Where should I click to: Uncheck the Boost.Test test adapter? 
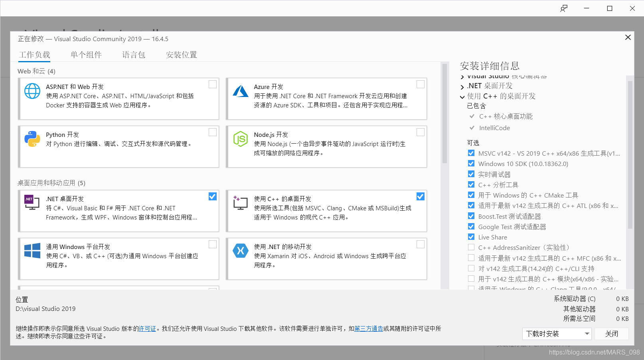point(471,216)
